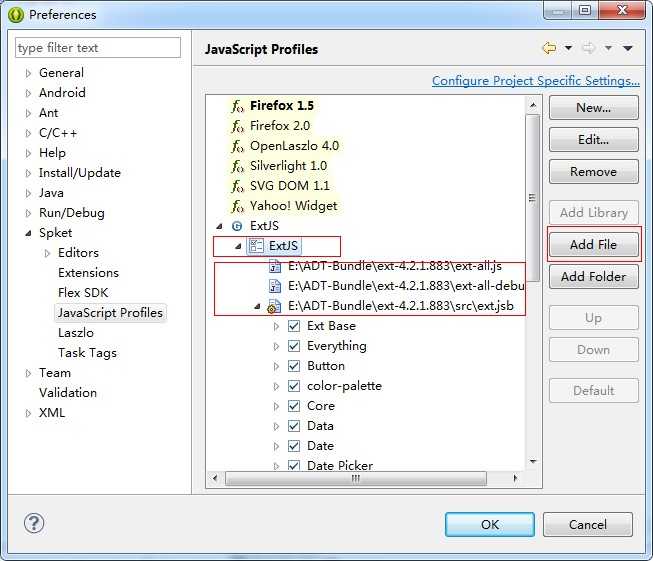Click the Edit... button

593,140
